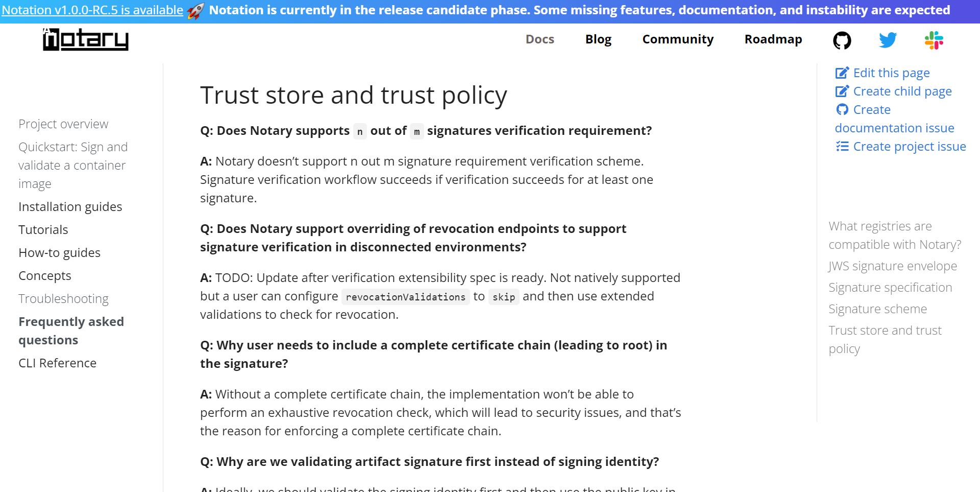Click the GitHub icon beside Create documentation issue
This screenshot has width=980, height=492.
click(x=843, y=109)
